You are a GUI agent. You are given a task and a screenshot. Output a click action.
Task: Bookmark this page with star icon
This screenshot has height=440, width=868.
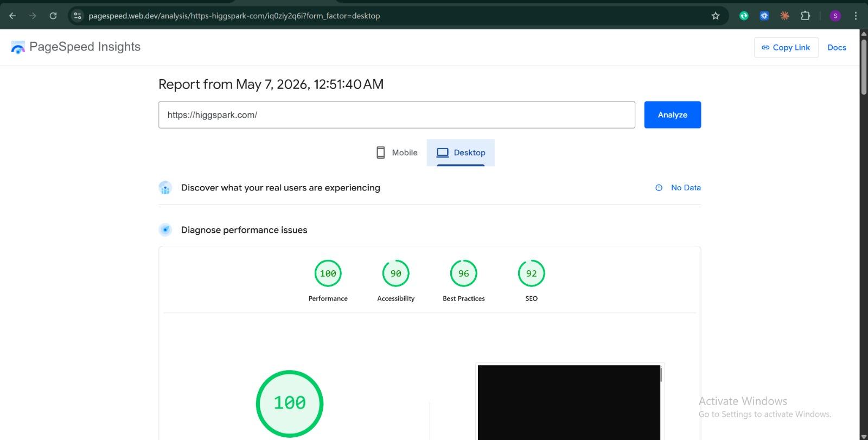(716, 16)
